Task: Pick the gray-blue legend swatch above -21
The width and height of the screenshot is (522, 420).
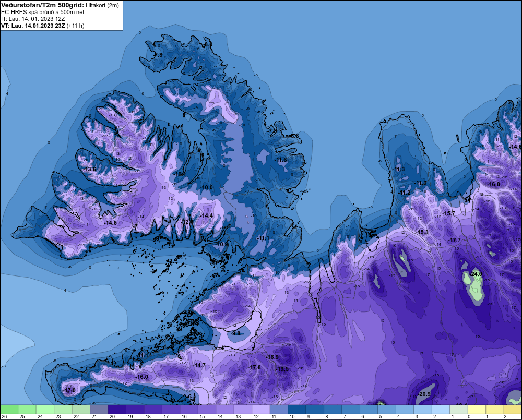Action: 99,409
